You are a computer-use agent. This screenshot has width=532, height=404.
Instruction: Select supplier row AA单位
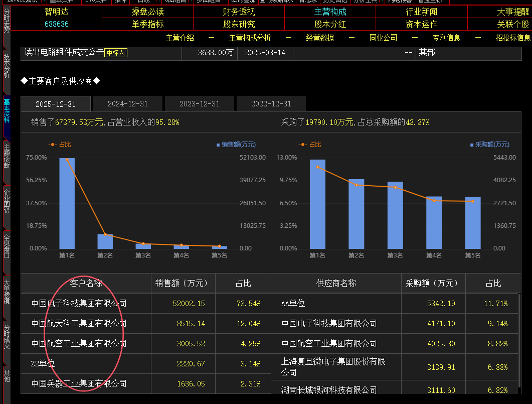293,304
